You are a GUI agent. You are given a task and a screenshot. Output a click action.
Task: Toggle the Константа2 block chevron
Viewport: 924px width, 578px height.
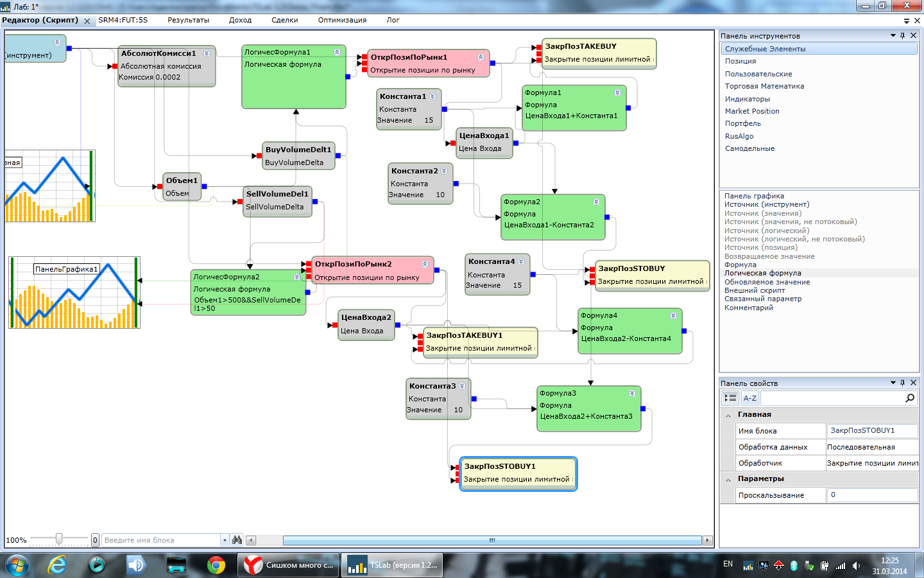pyautogui.click(x=444, y=171)
